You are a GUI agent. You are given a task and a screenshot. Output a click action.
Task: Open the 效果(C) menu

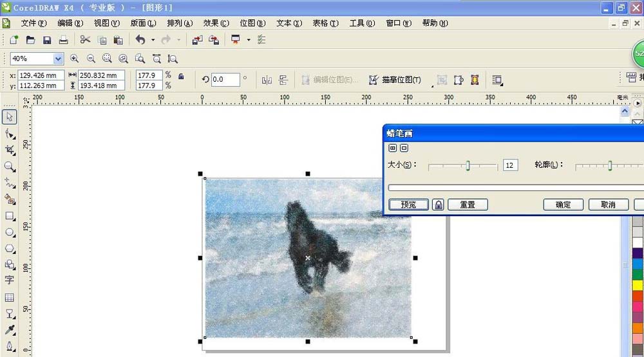(x=216, y=23)
